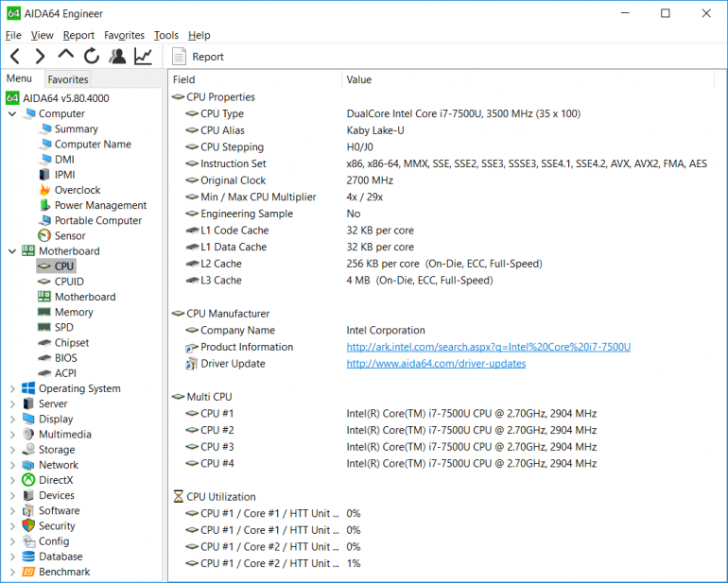This screenshot has width=728, height=583.
Task: Click the Refresh toolbar icon
Action: point(92,56)
